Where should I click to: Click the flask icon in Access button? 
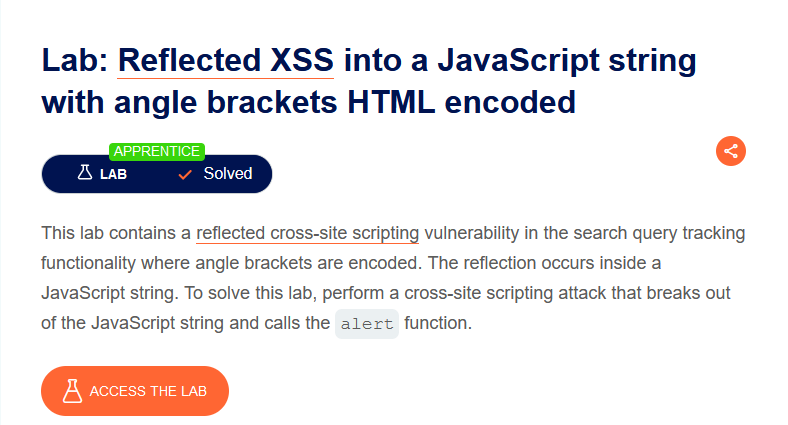coord(72,391)
